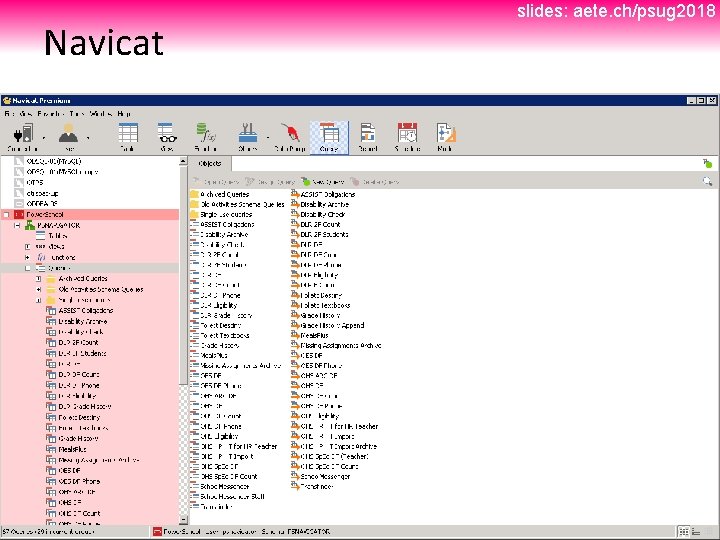Screen dimensions: 720x540
Task: Open the Schedule toolbar button
Action: 407,137
